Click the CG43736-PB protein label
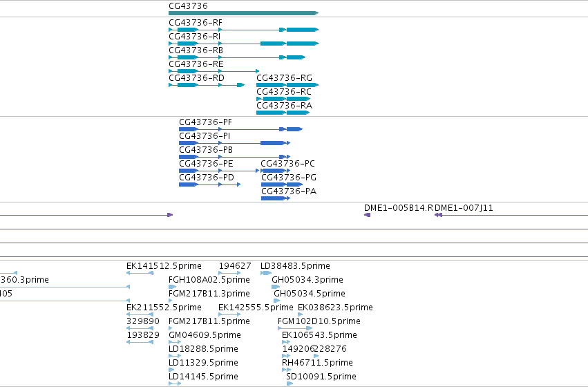This screenshot has height=387, width=588. pyautogui.click(x=206, y=150)
